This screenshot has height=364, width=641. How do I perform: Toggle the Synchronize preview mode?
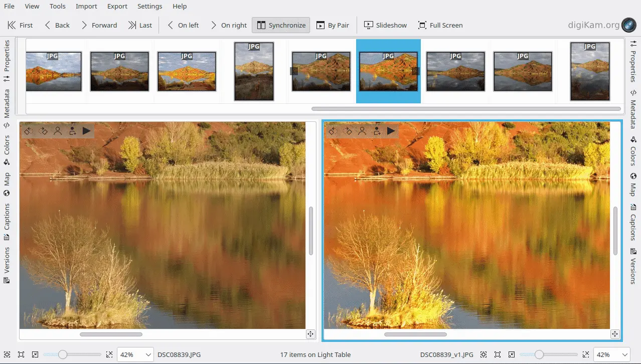[x=281, y=25]
